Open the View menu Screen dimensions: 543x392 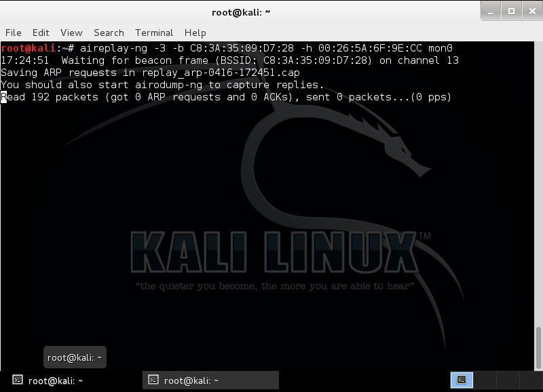click(x=71, y=33)
